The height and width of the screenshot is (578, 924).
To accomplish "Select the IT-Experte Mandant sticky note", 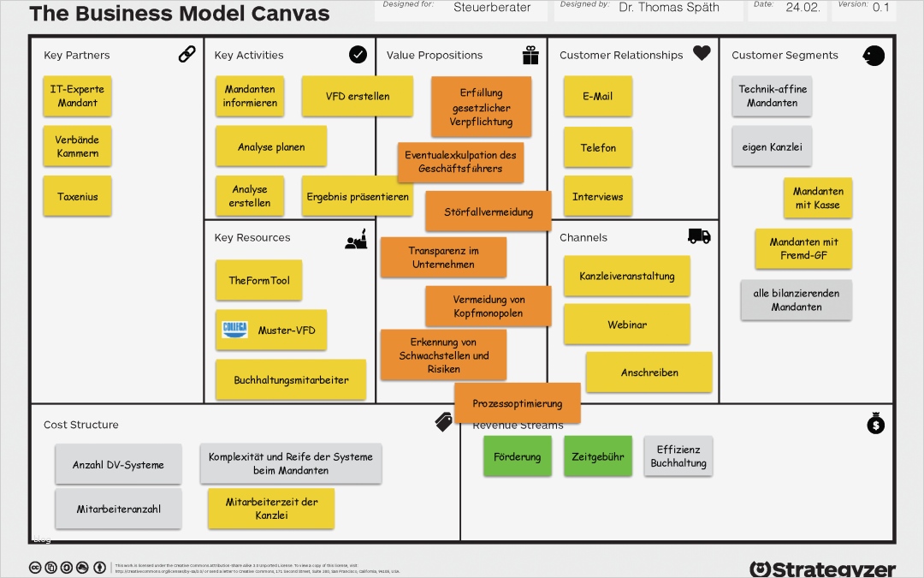I will click(x=77, y=96).
